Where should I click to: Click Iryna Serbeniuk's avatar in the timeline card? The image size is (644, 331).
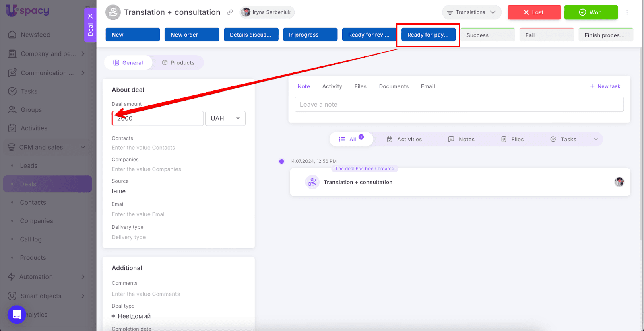coord(619,182)
